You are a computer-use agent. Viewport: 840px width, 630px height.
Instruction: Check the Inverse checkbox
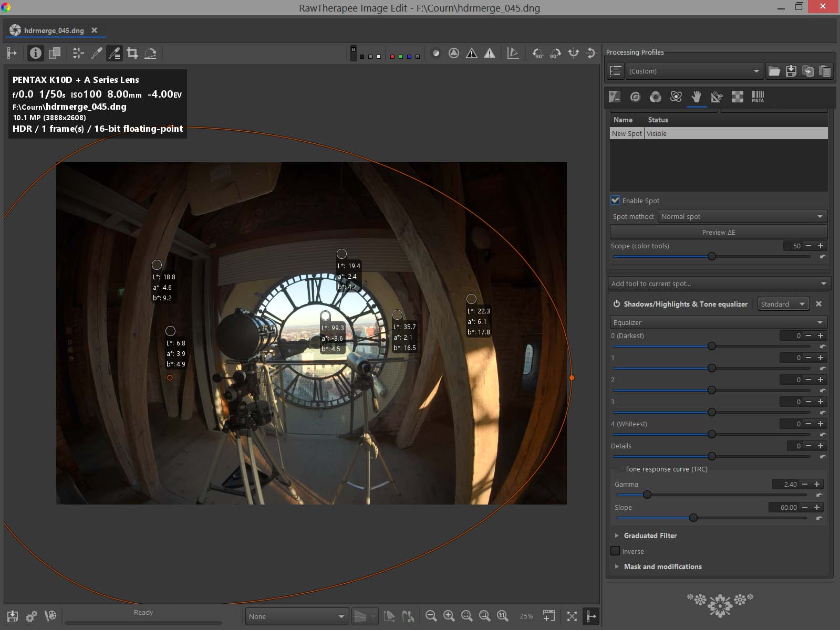click(615, 551)
